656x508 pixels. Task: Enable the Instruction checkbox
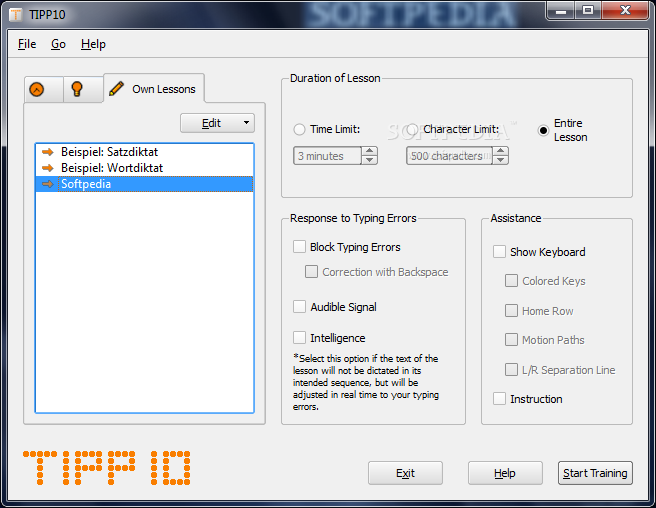(x=500, y=398)
